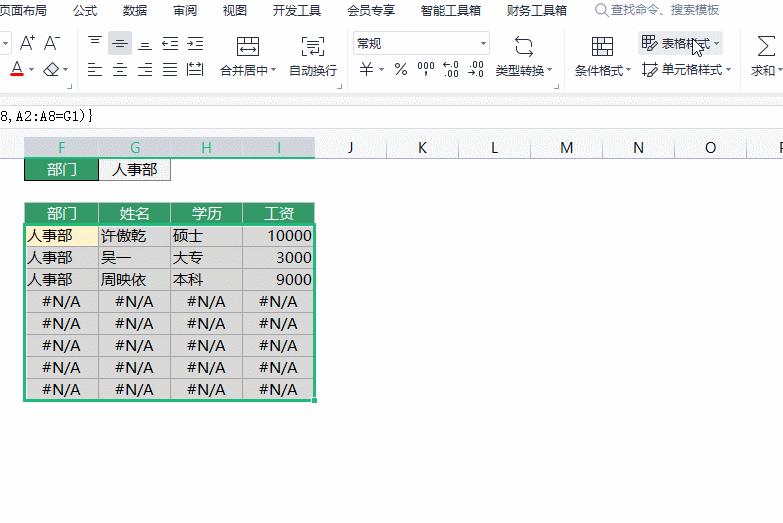Click the percent style icon

pos(400,70)
